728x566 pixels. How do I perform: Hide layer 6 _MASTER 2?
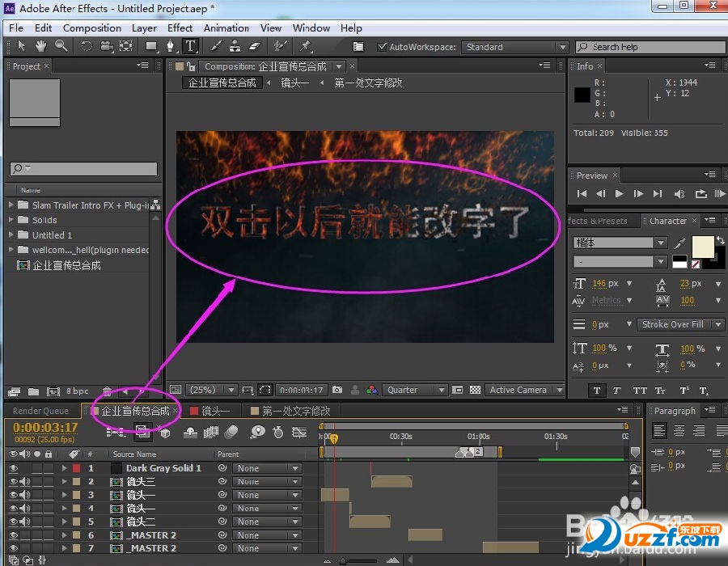pos(14,535)
